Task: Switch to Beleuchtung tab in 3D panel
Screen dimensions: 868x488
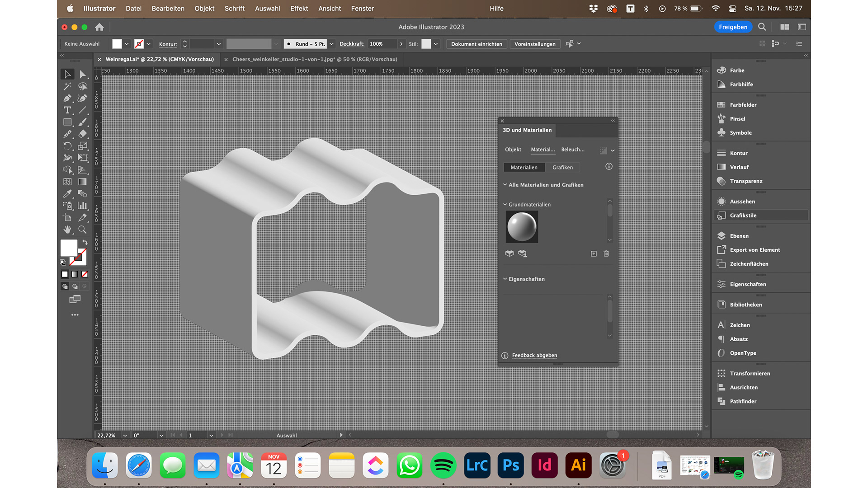Action: (572, 150)
